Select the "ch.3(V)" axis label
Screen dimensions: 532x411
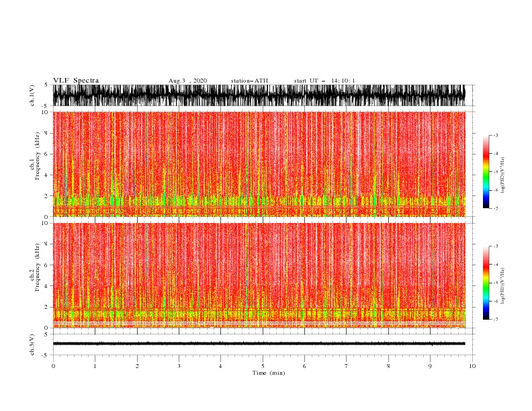coord(32,345)
